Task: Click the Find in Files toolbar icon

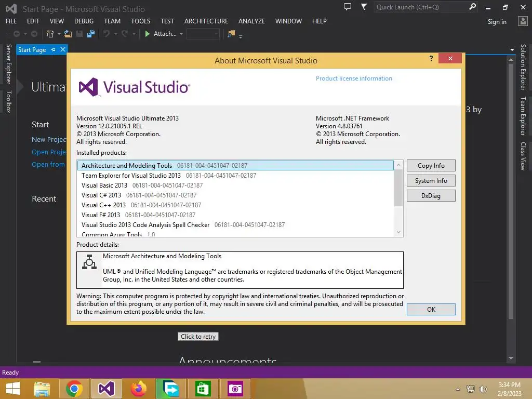Action: 231,34
